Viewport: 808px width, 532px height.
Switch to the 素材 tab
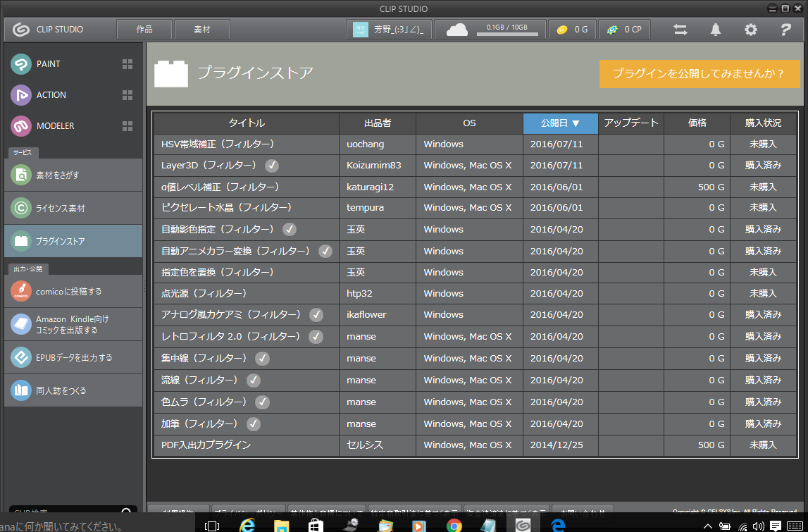click(202, 30)
